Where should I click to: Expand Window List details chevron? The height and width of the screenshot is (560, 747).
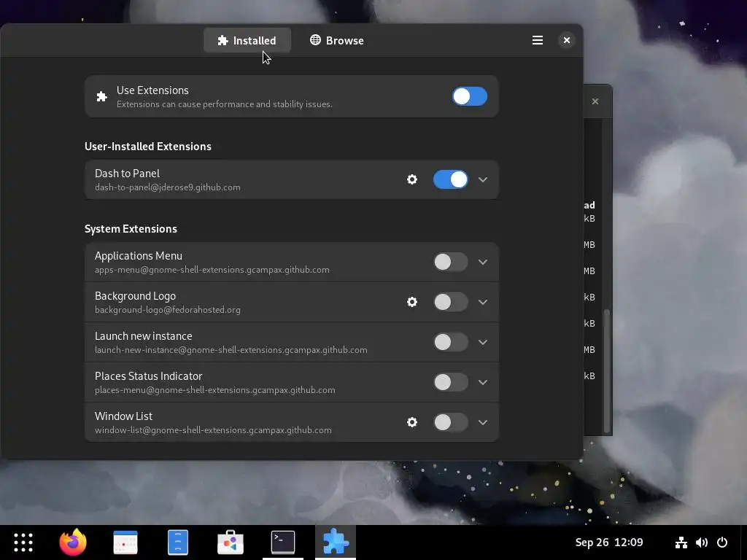[x=483, y=422]
